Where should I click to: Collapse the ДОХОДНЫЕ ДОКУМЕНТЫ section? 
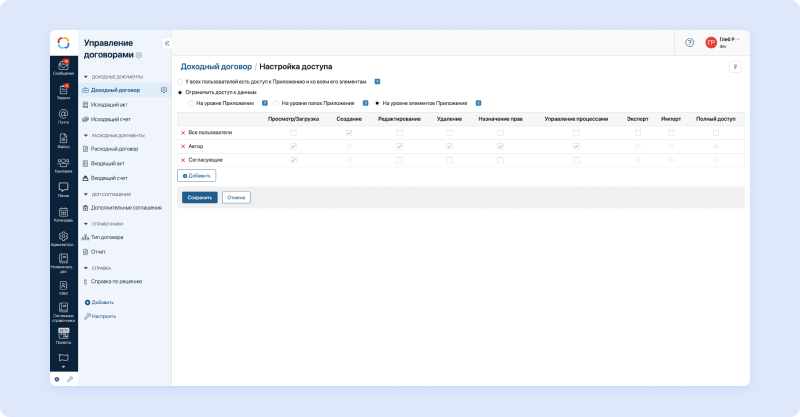point(85,77)
